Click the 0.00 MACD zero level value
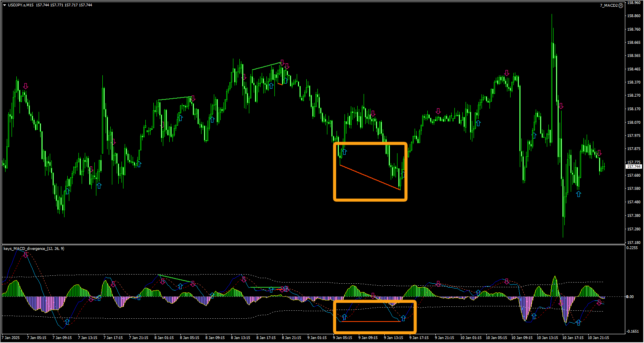The image size is (644, 343). click(630, 297)
